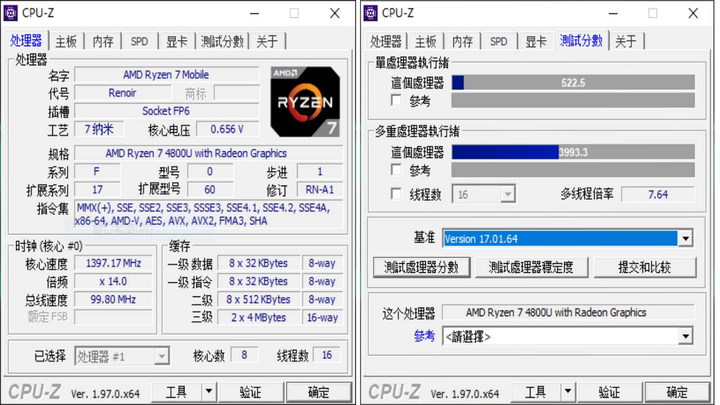This screenshot has width=720, height=405.
Task: Open 关于 tab in left window
Action: pos(267,41)
